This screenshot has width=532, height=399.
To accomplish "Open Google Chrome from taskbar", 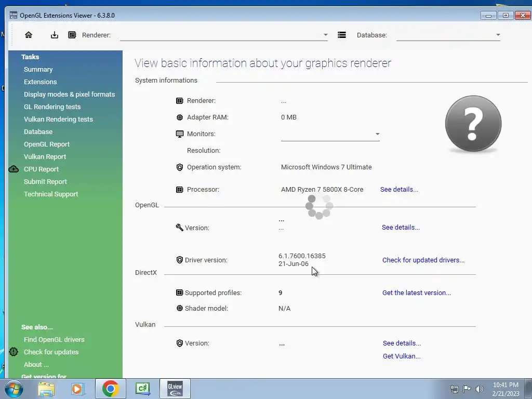I will pos(110,389).
